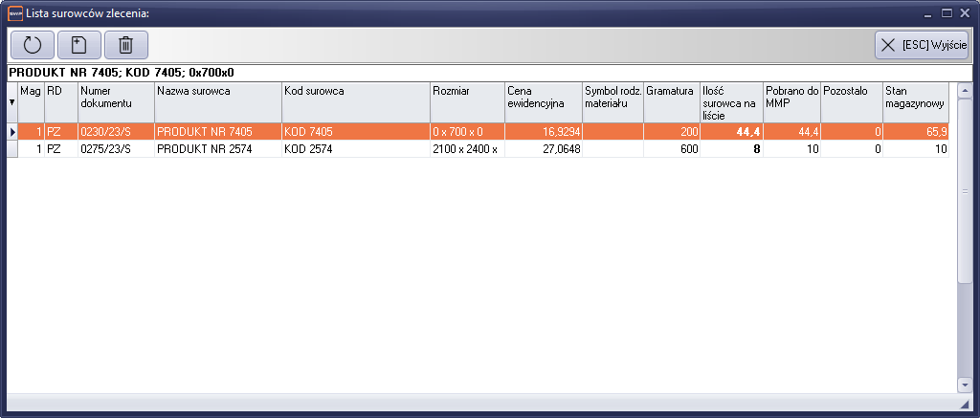Click the trash delete icon
The image size is (980, 418).
pyautogui.click(x=124, y=45)
